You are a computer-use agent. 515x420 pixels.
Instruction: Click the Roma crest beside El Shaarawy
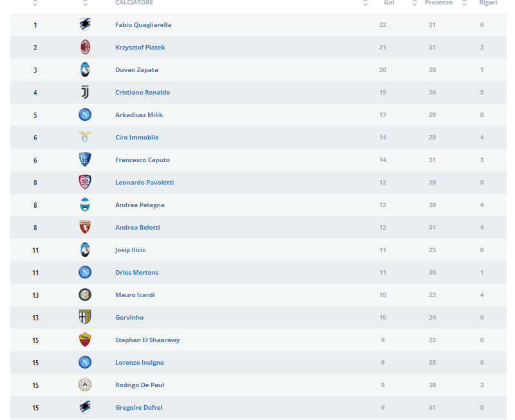tap(85, 340)
